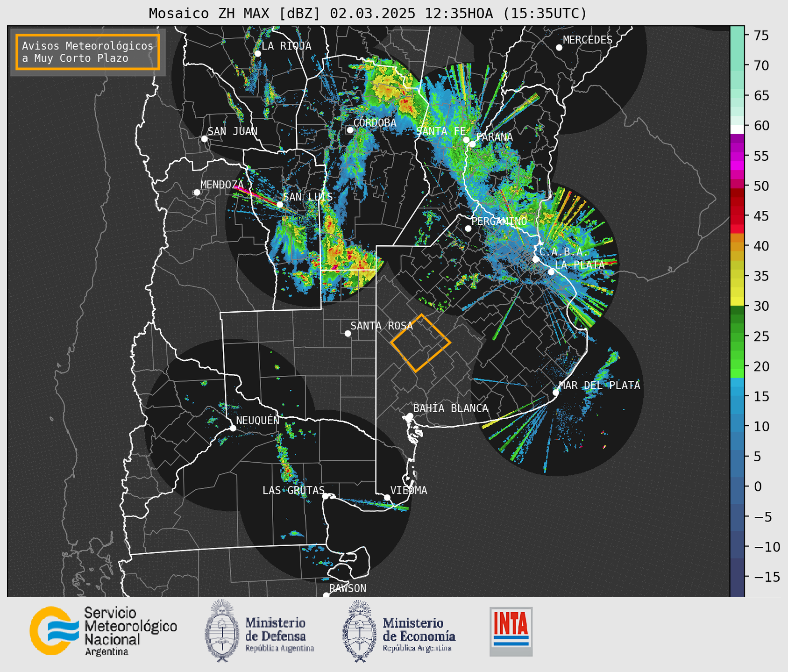Click the Servicio Meteorológico Nacional logo
Viewport: 788px width, 672px height.
coord(103,631)
